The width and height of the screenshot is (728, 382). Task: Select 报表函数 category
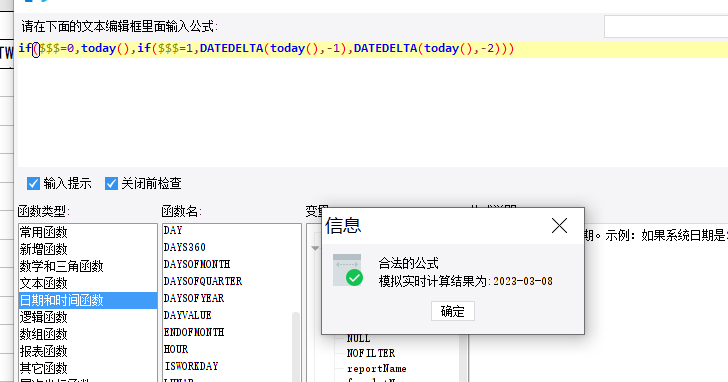(88, 351)
